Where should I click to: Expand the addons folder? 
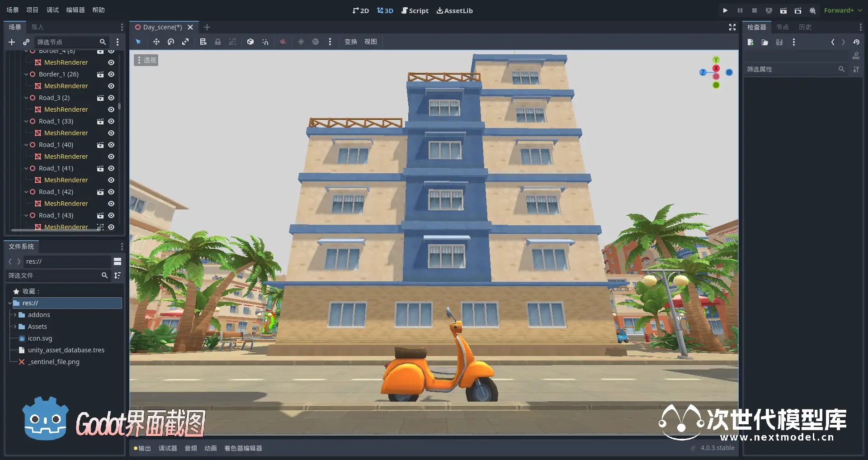click(15, 315)
